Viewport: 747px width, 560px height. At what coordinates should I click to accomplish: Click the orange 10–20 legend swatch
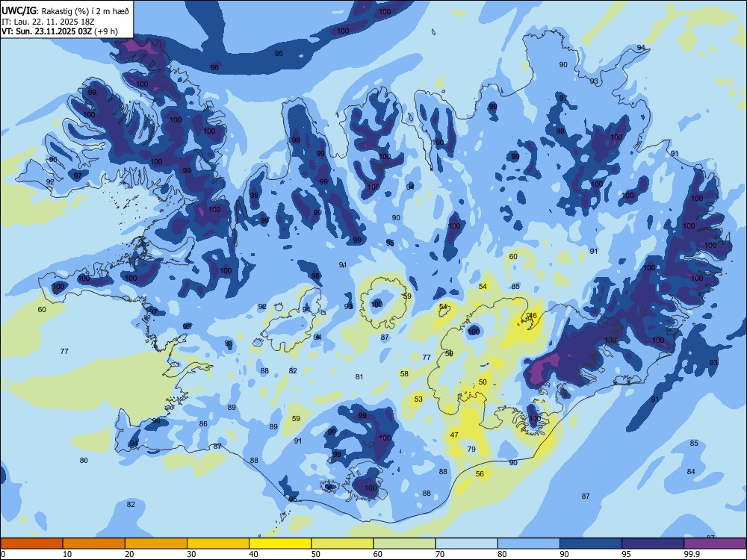coord(94,544)
